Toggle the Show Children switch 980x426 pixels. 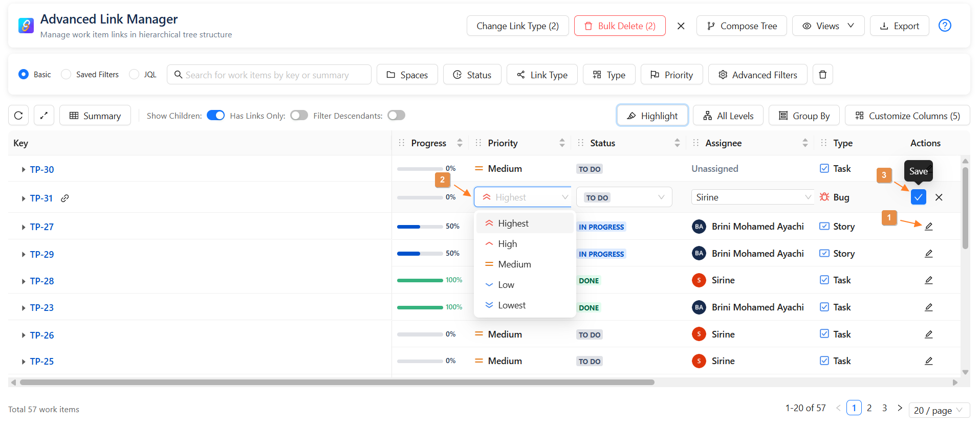click(x=215, y=116)
